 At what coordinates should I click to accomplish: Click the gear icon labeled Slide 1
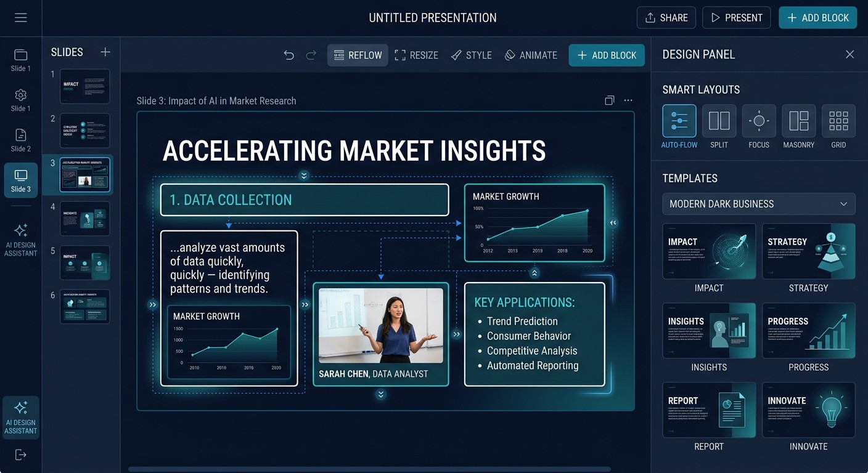point(20,100)
